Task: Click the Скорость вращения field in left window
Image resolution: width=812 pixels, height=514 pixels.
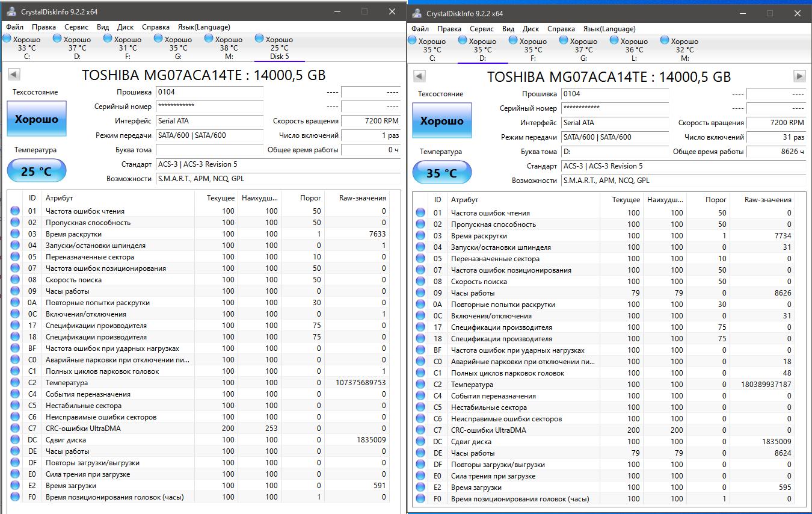Action: [371, 121]
